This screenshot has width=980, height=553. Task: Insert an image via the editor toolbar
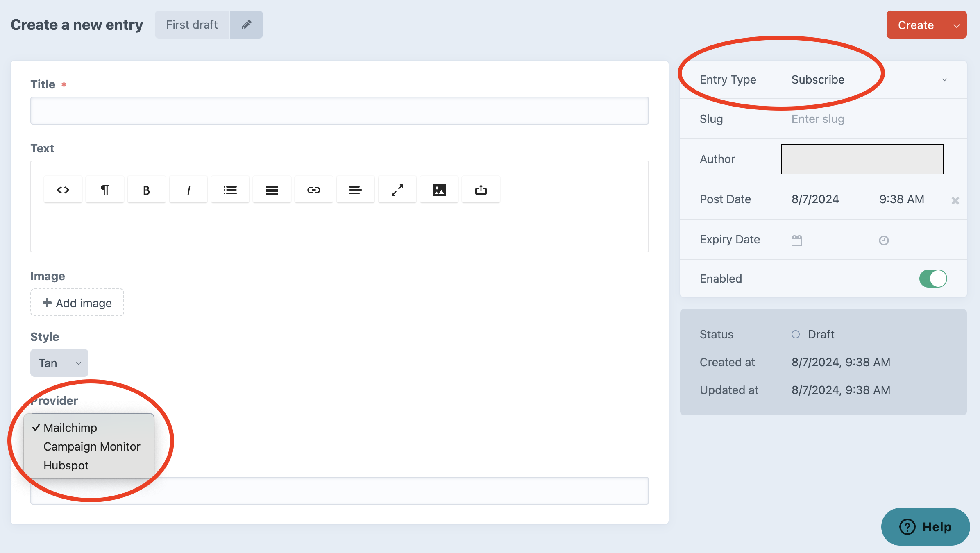pos(439,190)
